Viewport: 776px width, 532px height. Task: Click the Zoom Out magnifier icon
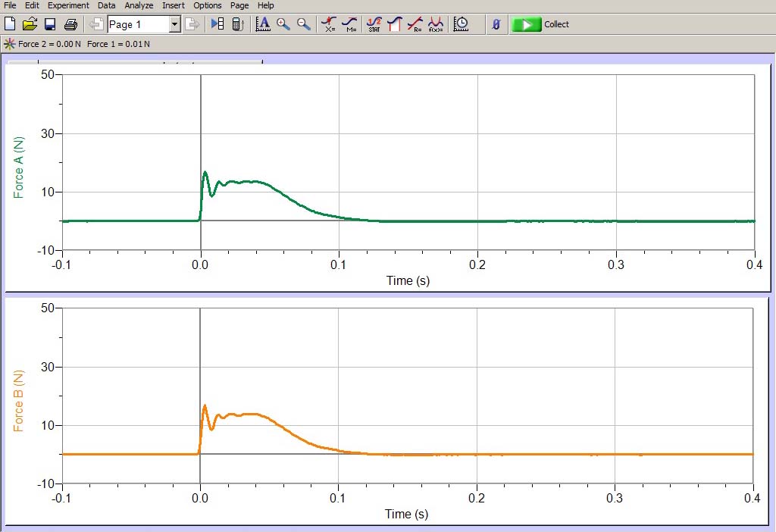pyautogui.click(x=304, y=24)
